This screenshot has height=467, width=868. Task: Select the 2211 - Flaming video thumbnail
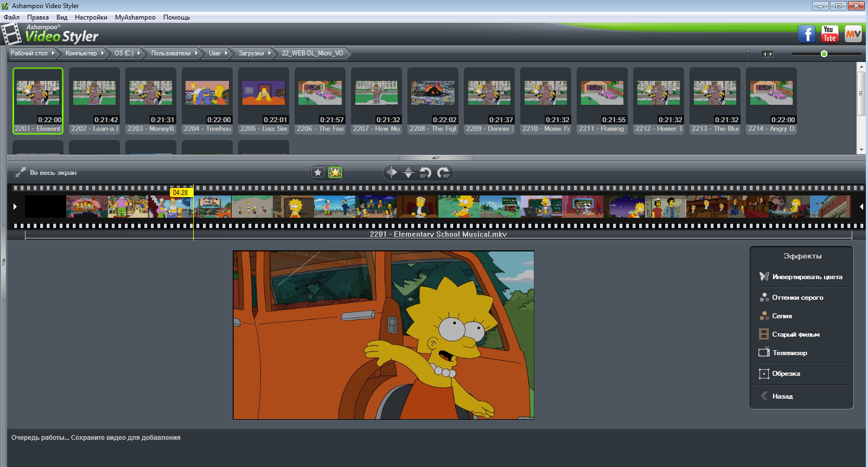pos(602,101)
